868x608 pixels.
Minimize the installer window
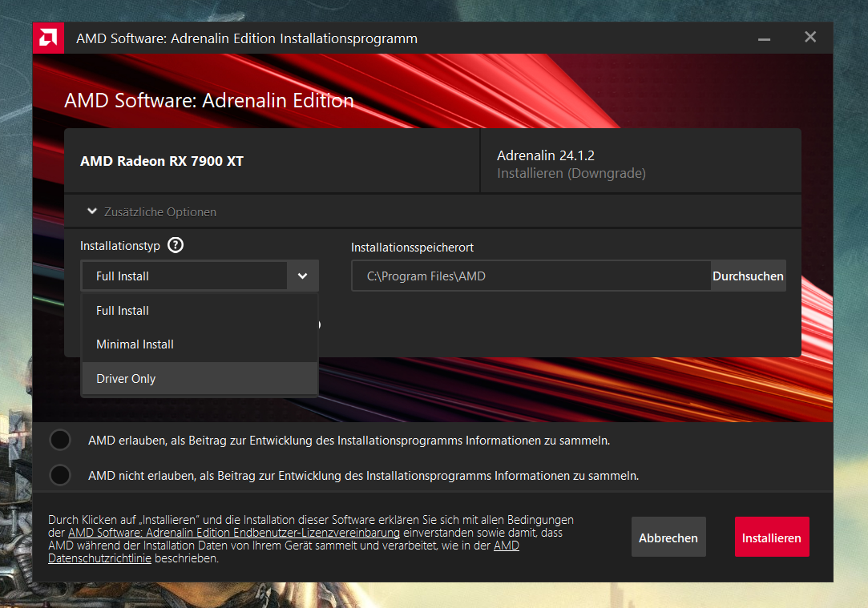tap(764, 37)
